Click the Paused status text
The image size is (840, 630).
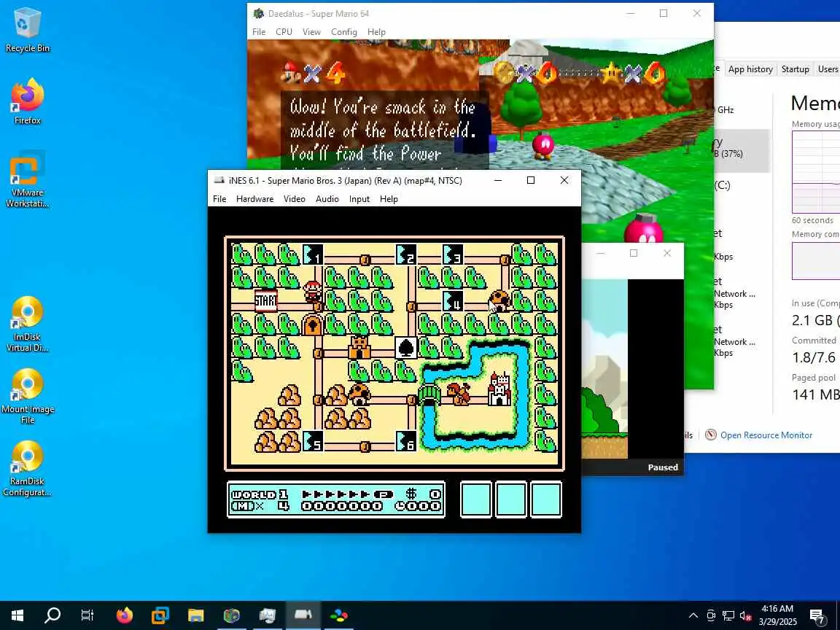[663, 467]
